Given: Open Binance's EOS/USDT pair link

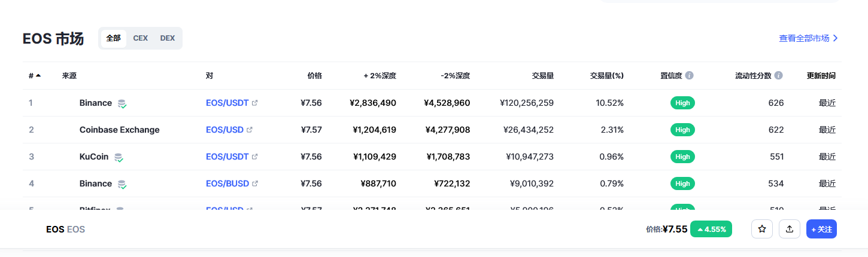Looking at the screenshot, I should [227, 103].
